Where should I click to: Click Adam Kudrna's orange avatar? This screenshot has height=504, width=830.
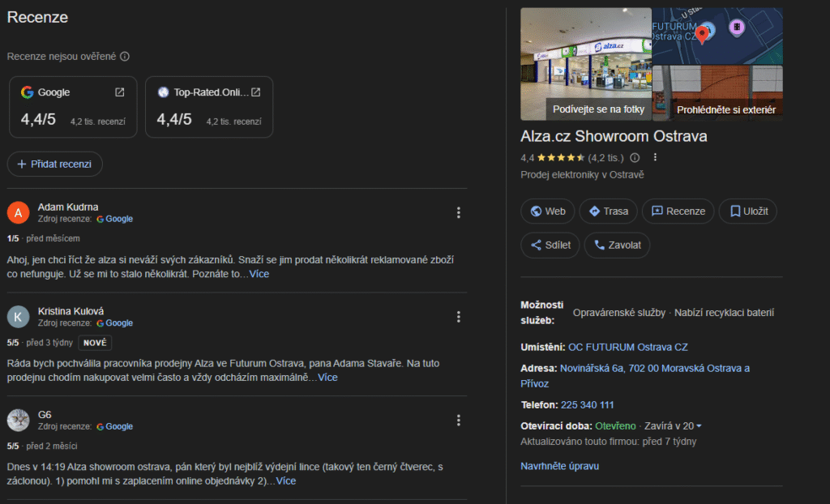(x=18, y=213)
